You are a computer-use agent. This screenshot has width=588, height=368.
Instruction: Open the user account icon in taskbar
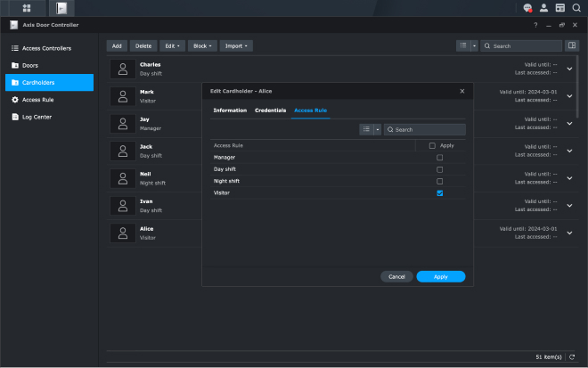point(543,7)
